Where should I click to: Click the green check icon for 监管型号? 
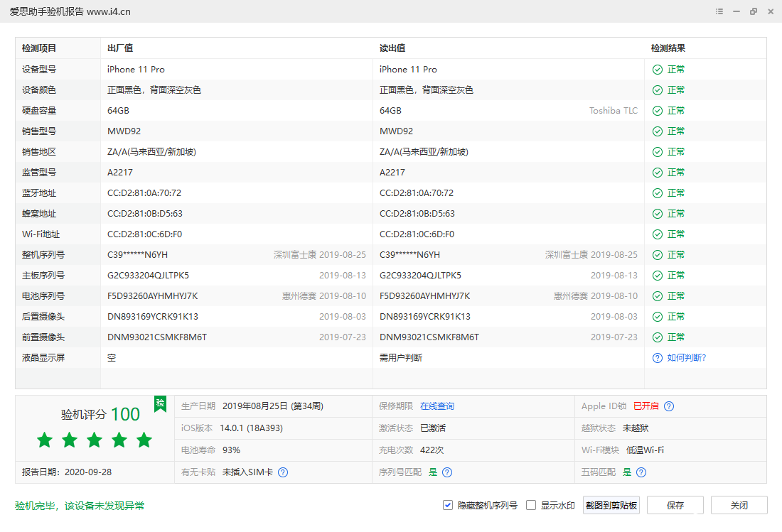(x=658, y=173)
